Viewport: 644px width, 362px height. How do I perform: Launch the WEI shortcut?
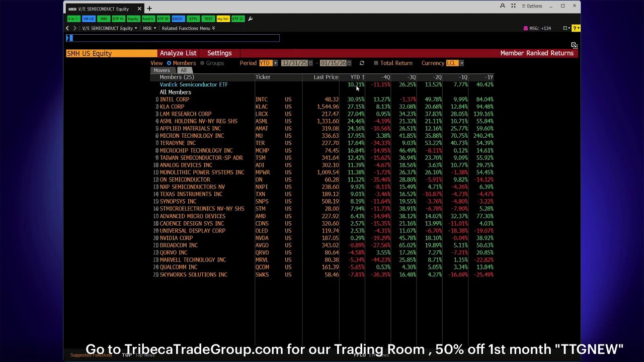tap(104, 19)
